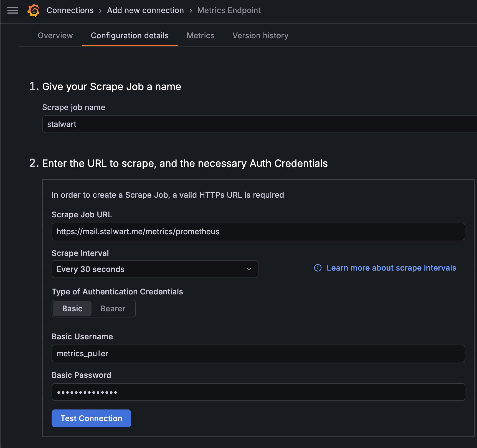477x448 pixels.
Task: Click the Basic Password field
Action: tap(258, 392)
